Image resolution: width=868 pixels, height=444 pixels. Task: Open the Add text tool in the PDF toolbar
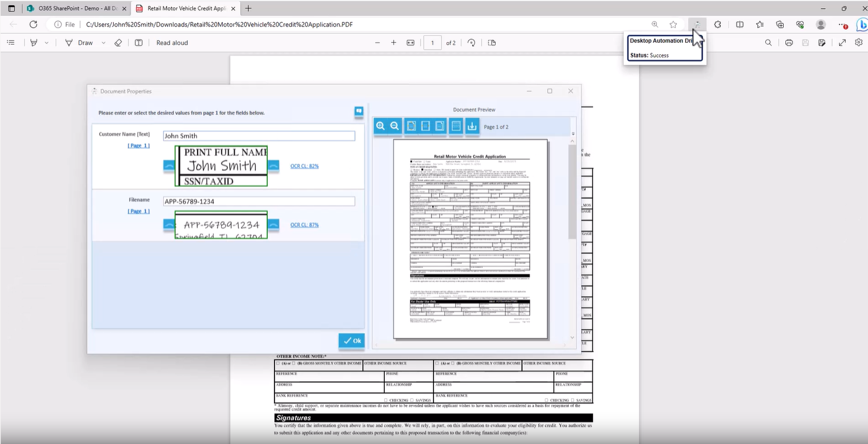tap(138, 42)
